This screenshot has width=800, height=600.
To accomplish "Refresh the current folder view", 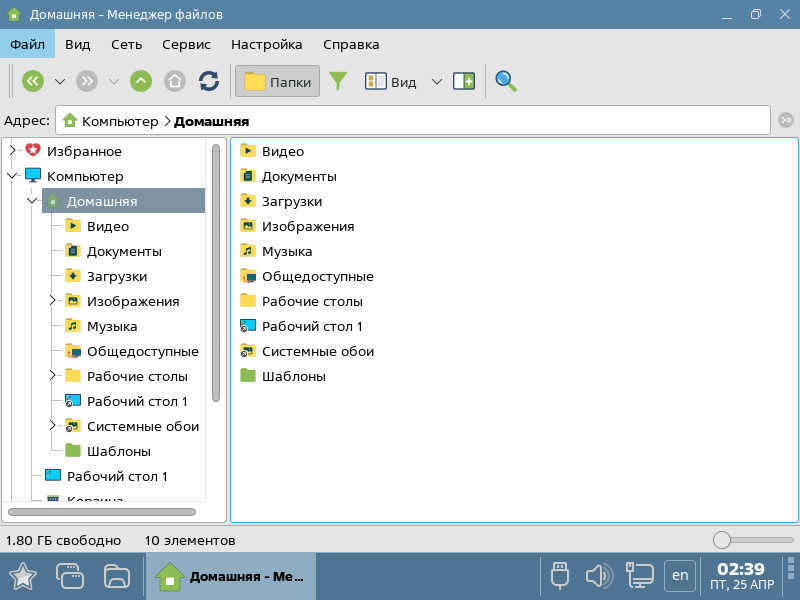I will click(209, 81).
